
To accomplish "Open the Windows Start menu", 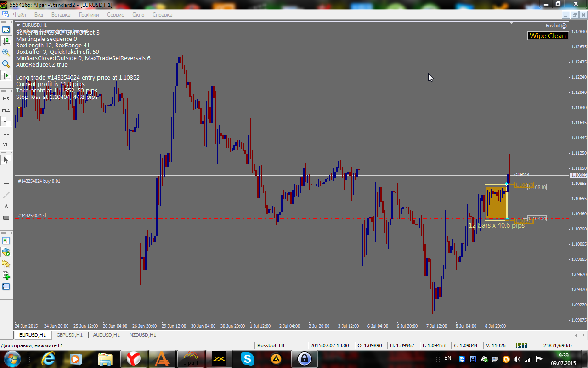I will point(11,358).
